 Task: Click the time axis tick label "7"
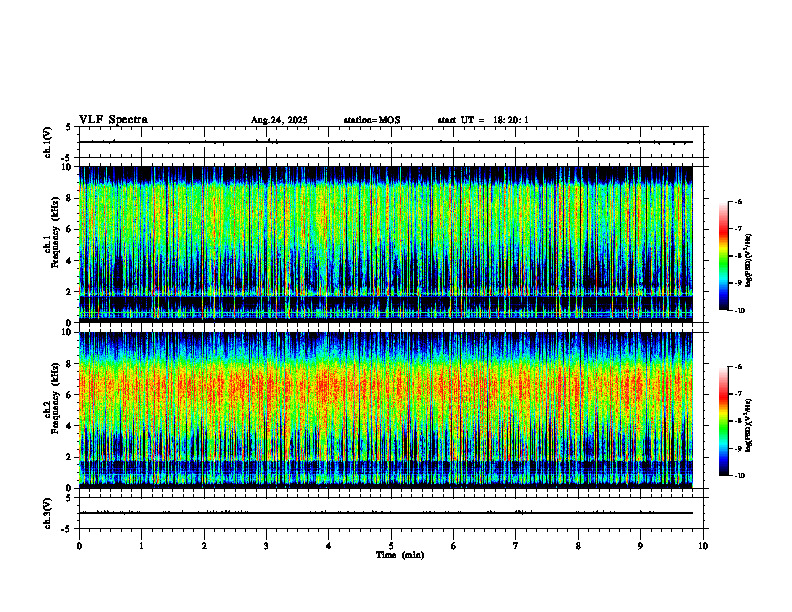point(516,546)
